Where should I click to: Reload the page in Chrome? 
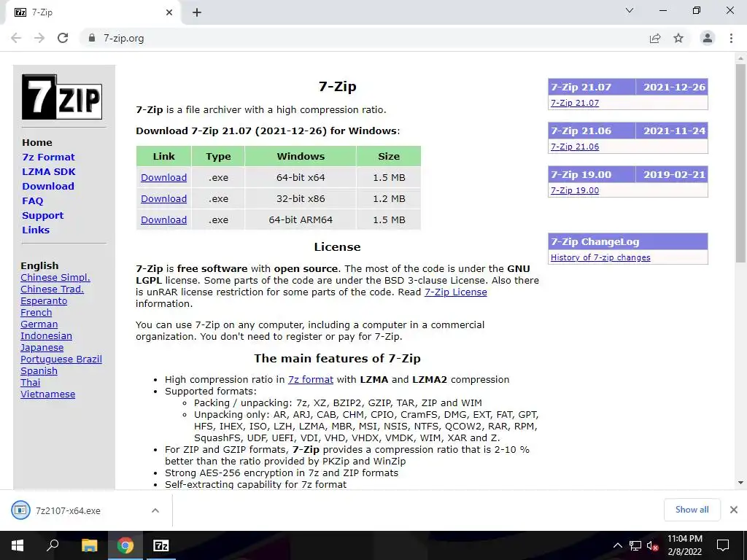click(x=63, y=38)
